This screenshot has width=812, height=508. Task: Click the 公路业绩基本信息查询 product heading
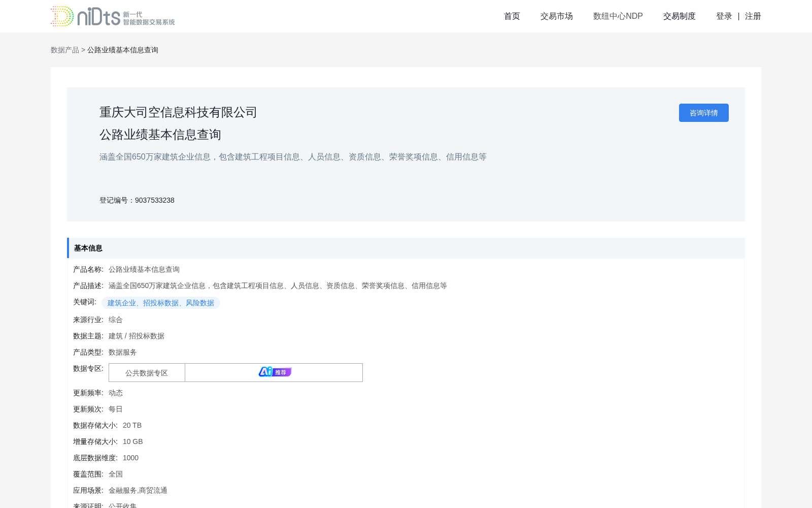[x=160, y=135]
